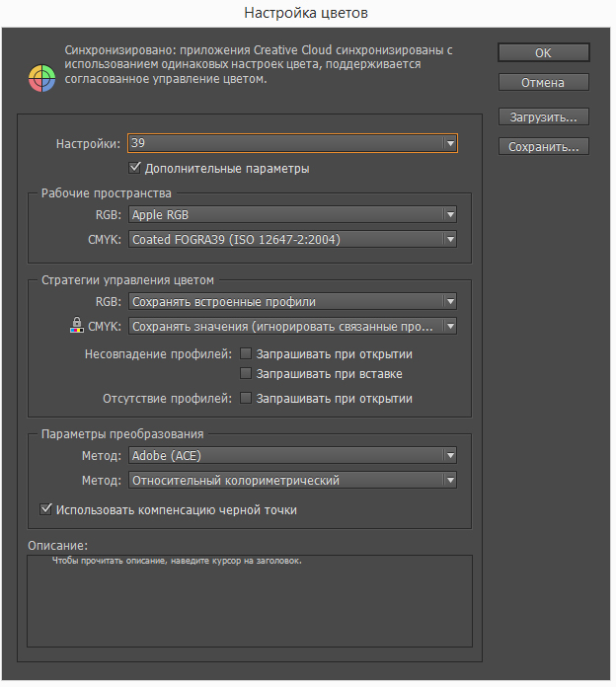Open RGB policy dropdown Сохранять встроенные профили

point(292,301)
